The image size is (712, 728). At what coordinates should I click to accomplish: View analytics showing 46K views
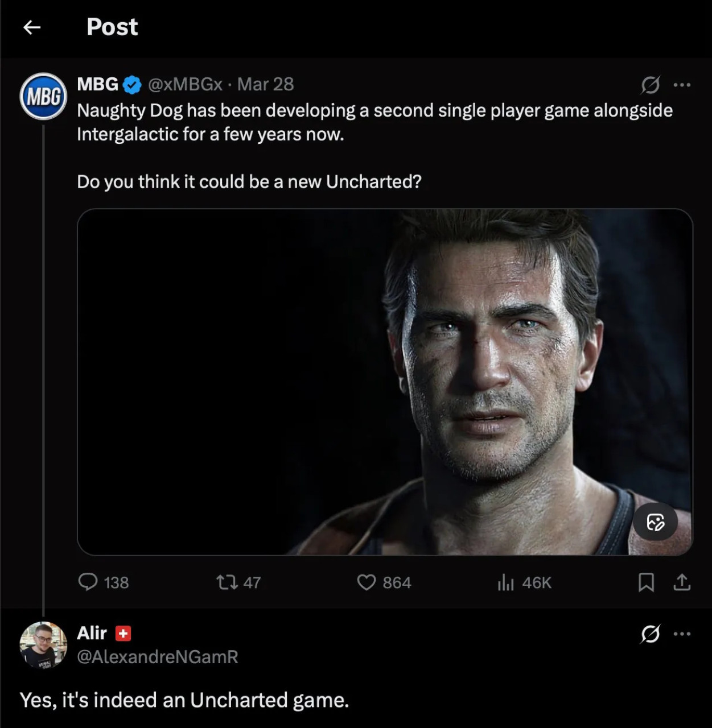click(x=505, y=582)
